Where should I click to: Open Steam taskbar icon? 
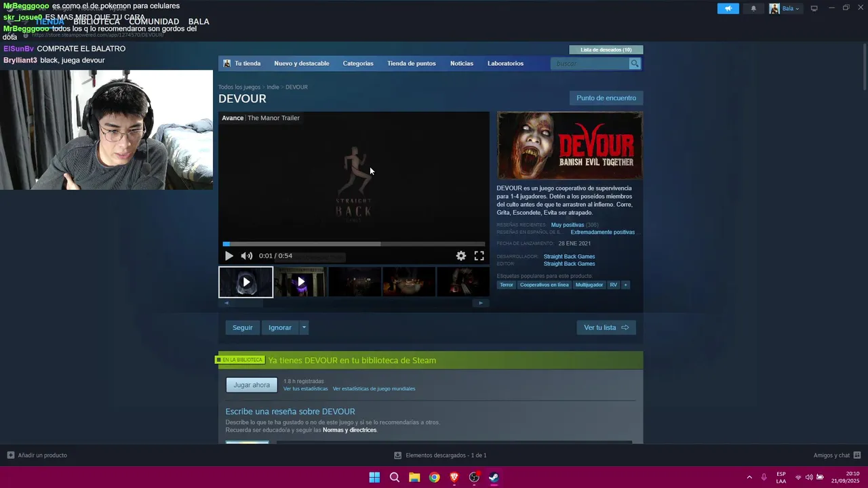pyautogui.click(x=494, y=477)
